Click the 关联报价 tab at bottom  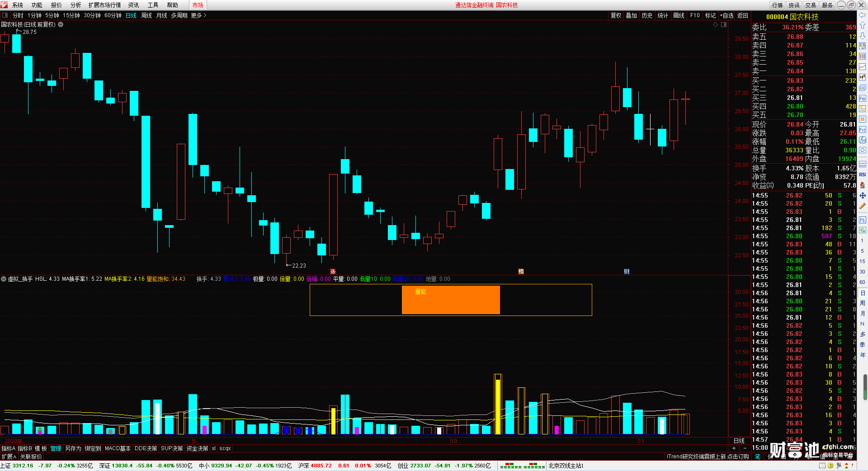tap(31, 457)
